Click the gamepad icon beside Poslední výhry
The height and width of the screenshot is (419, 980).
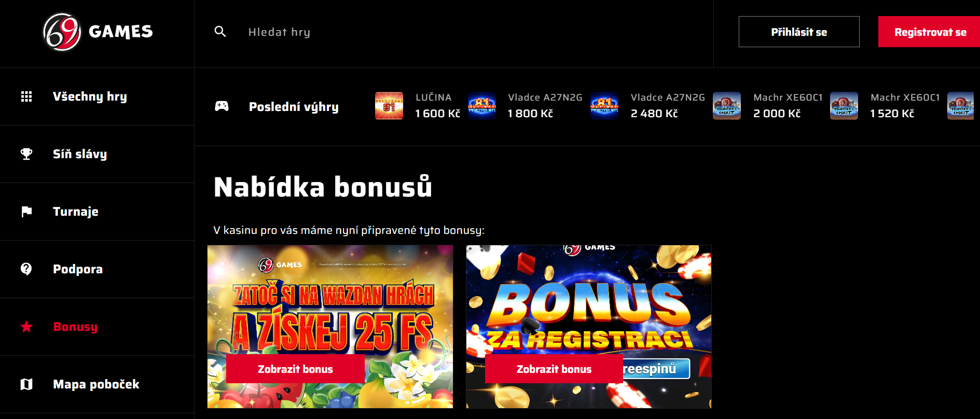222,106
